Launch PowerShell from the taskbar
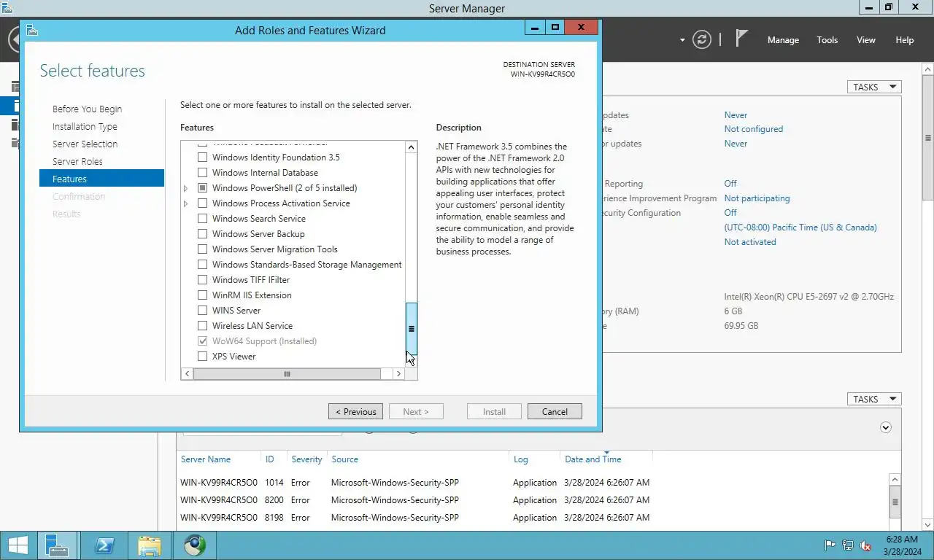The width and height of the screenshot is (934, 560). (x=104, y=545)
